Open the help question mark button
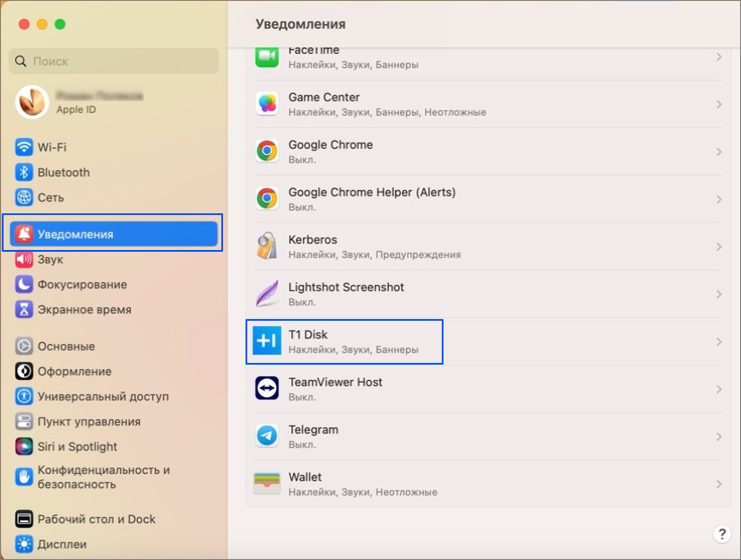This screenshot has width=741, height=560. (x=721, y=534)
